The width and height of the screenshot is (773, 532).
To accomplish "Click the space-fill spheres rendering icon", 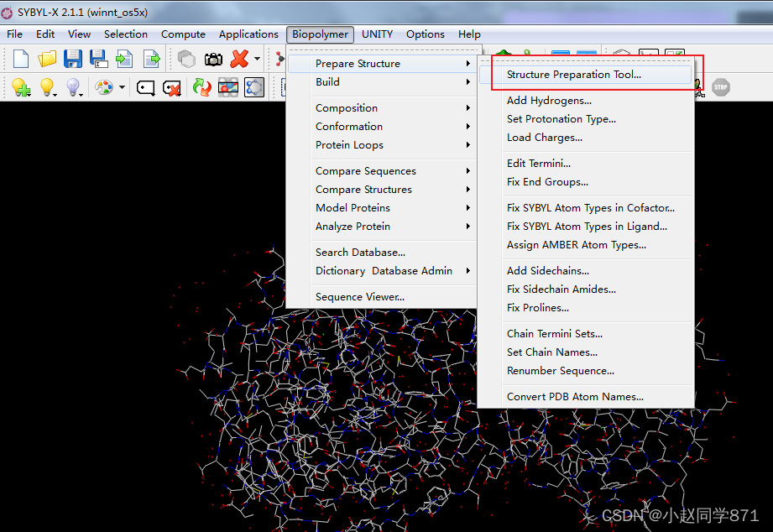I will (228, 87).
